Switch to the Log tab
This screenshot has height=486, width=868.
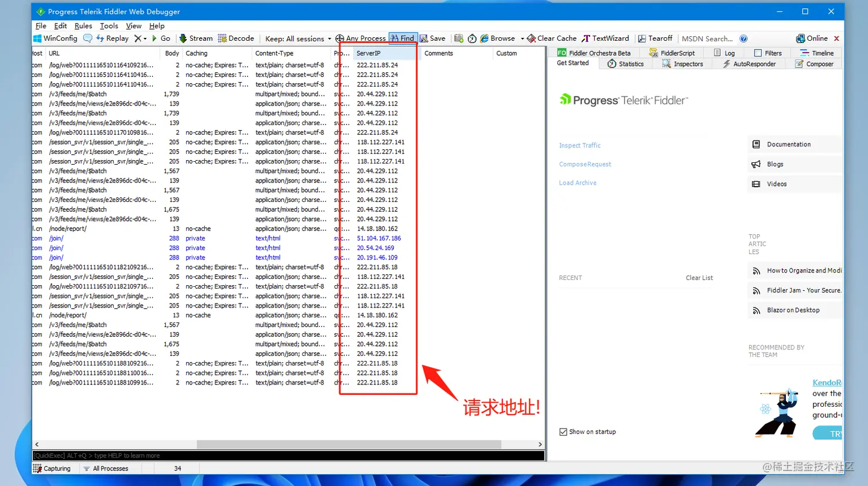tap(724, 53)
